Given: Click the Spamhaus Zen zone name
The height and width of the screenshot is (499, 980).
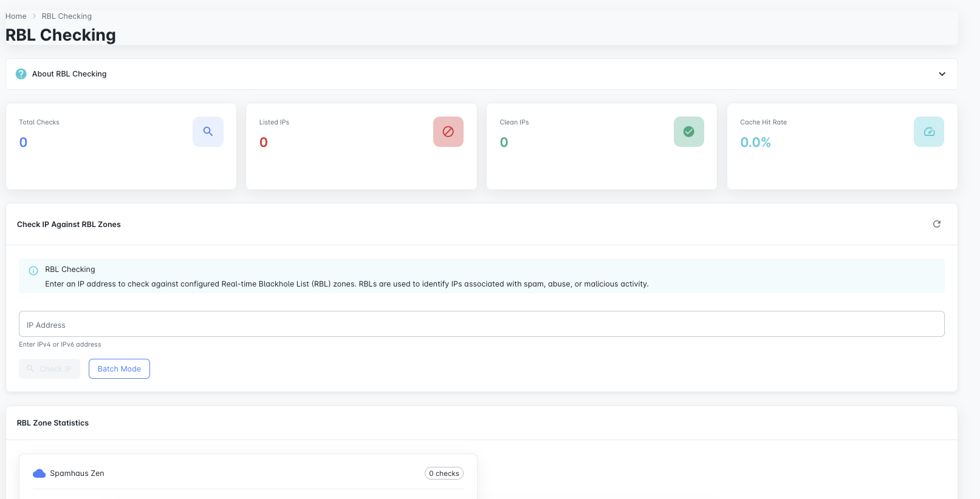Looking at the screenshot, I should pyautogui.click(x=77, y=474).
